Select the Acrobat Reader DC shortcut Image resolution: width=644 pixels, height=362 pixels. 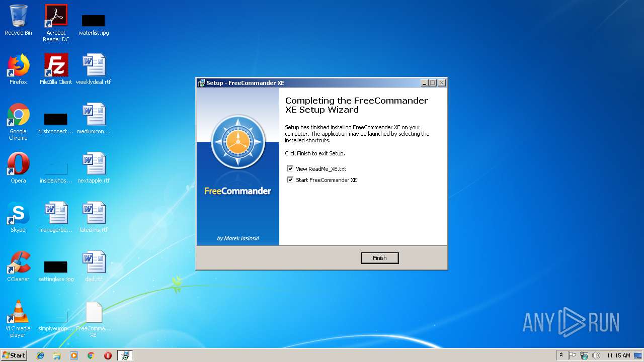coord(56,23)
